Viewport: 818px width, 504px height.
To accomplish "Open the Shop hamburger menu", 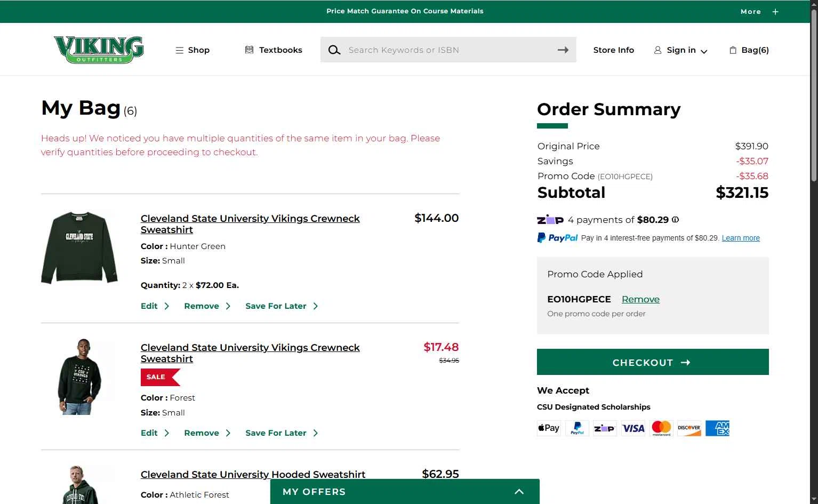I will [193, 50].
